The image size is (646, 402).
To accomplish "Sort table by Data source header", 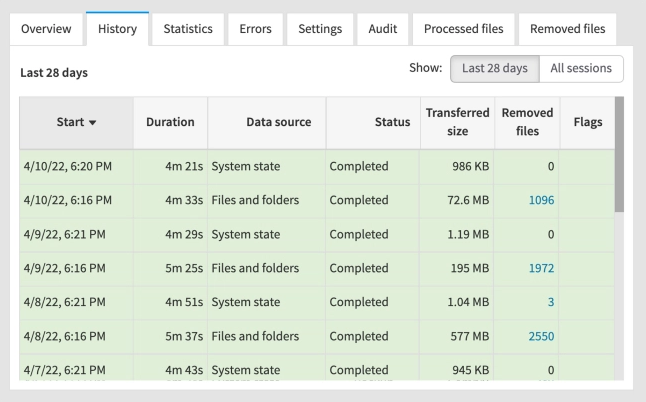I will click(265, 122).
